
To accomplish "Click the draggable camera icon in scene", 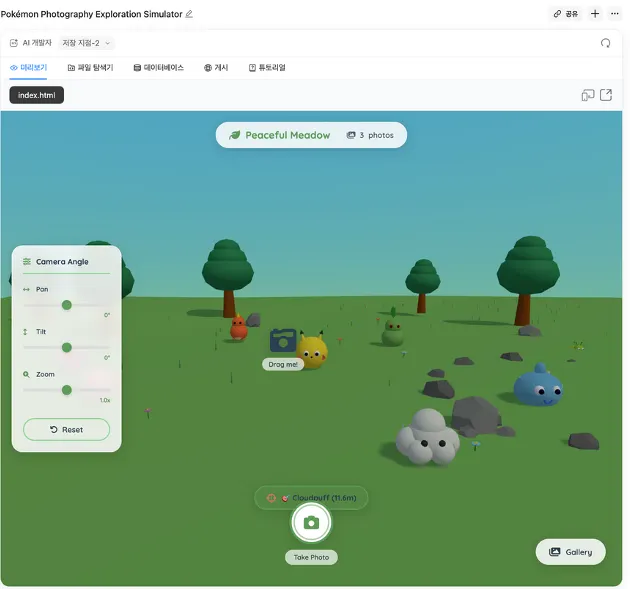I will pyautogui.click(x=283, y=341).
